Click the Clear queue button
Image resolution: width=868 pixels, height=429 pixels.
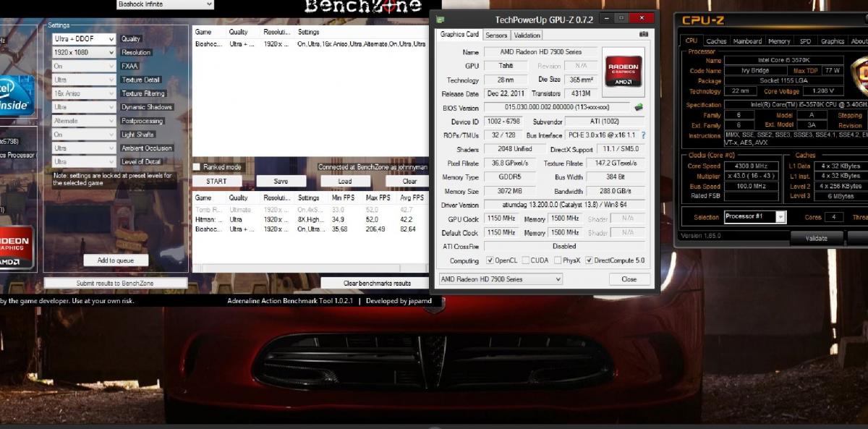tap(409, 182)
